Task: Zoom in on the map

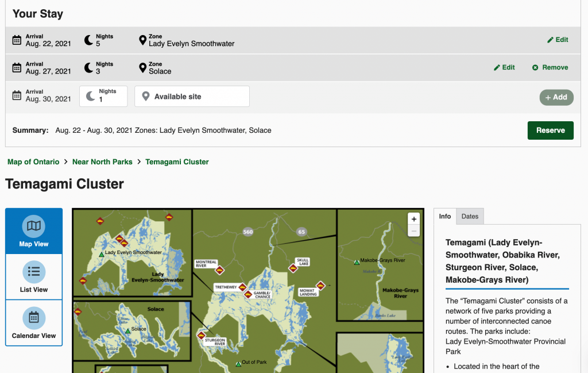Action: (x=413, y=219)
